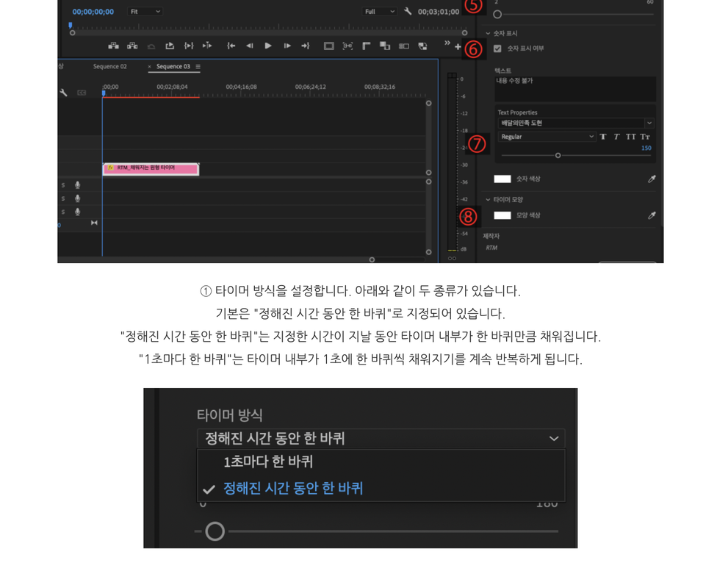The height and width of the screenshot is (588, 728).
Task: Toggle the timeline CC captions icon
Action: 82,93
